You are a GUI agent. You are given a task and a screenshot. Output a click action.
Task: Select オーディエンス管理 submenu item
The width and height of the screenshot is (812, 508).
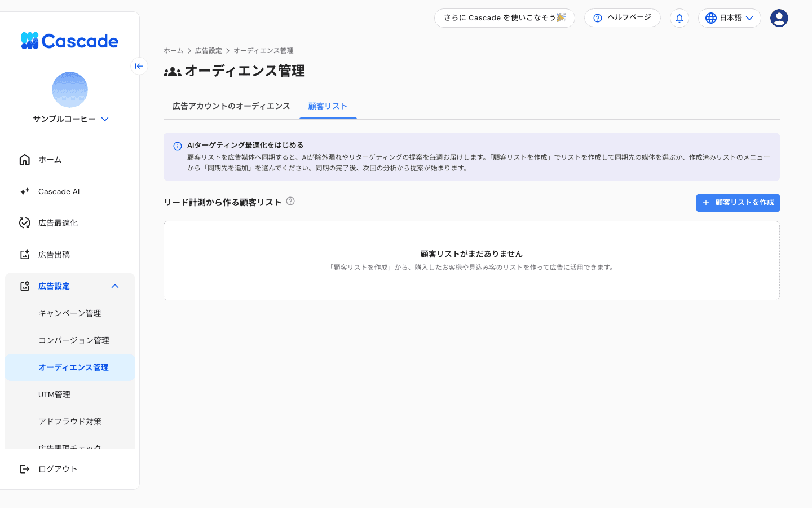[x=70, y=367]
